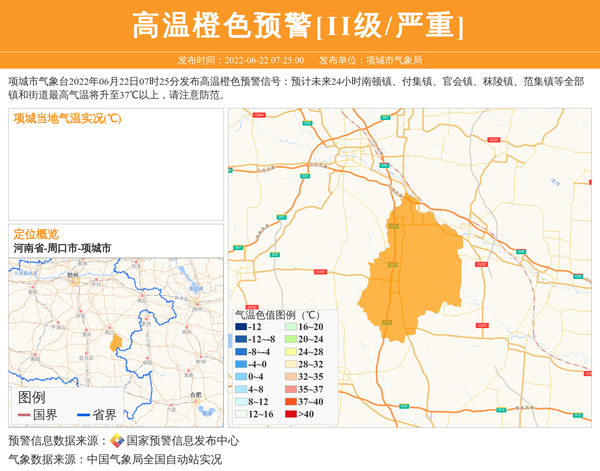Click the red 国界 line symbol in legend
The width and height of the screenshot is (600, 471).
pos(24,414)
